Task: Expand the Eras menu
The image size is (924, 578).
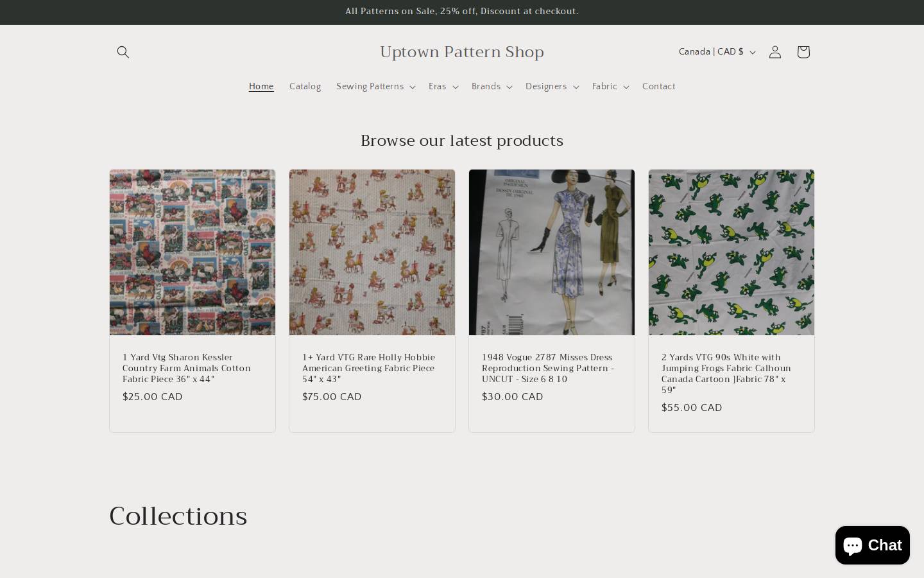Action: tap(443, 87)
